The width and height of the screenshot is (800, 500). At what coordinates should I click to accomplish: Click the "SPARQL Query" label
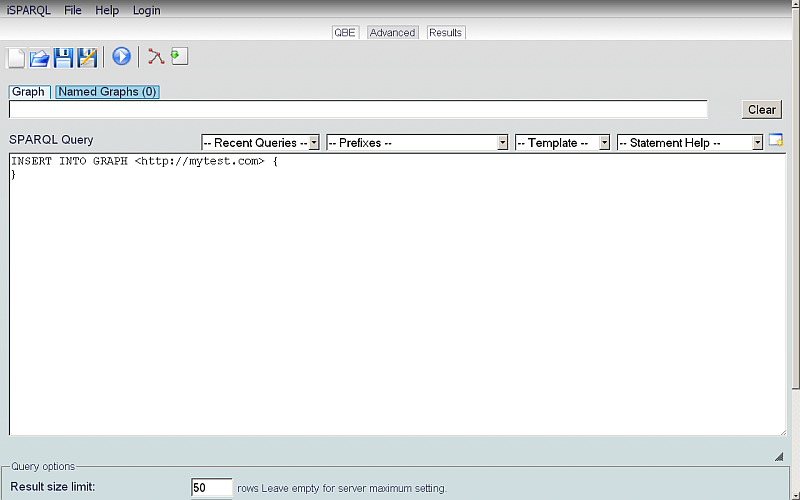(51, 140)
